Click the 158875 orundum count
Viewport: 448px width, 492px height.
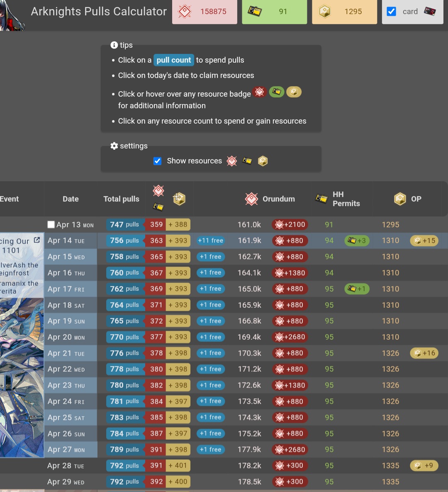point(213,12)
